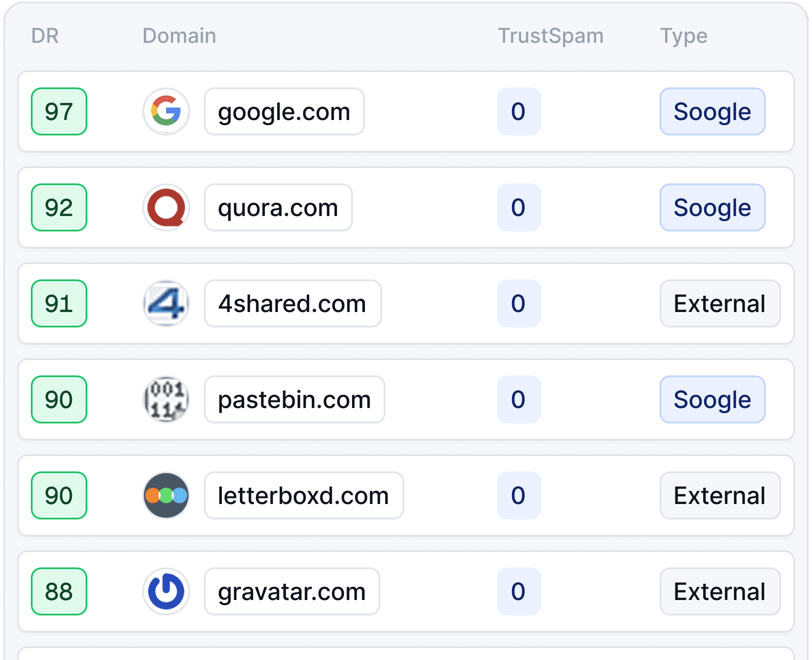Screen dimensions: 812x660
Task: Click the DR badge showing 97
Action: (x=59, y=111)
